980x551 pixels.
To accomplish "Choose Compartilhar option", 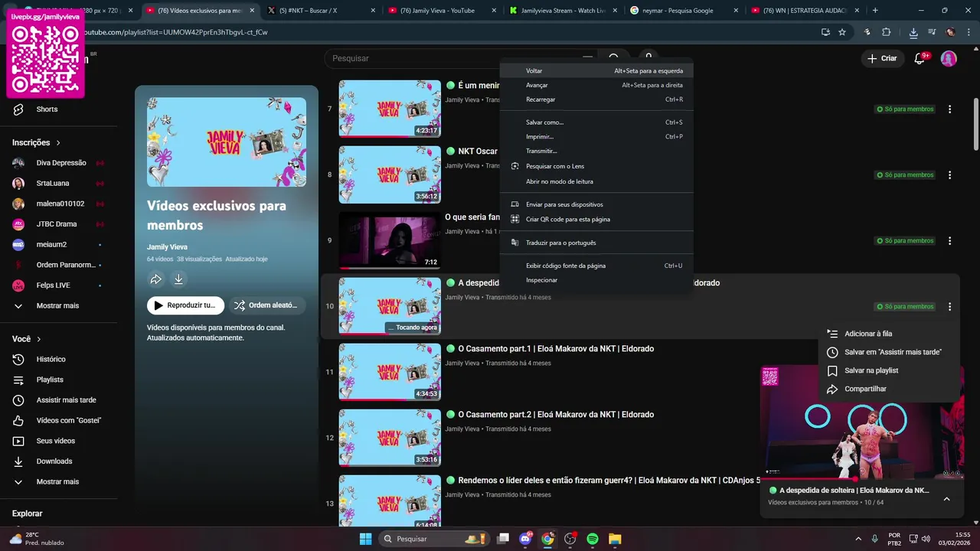I will tap(888, 389).
